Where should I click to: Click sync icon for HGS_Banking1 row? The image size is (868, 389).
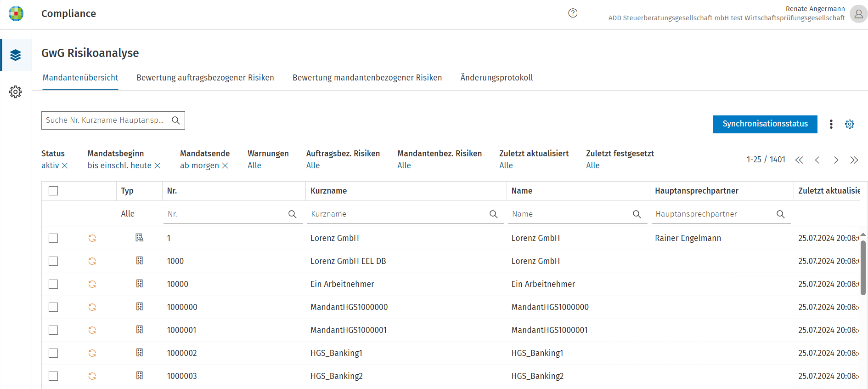pos(92,353)
